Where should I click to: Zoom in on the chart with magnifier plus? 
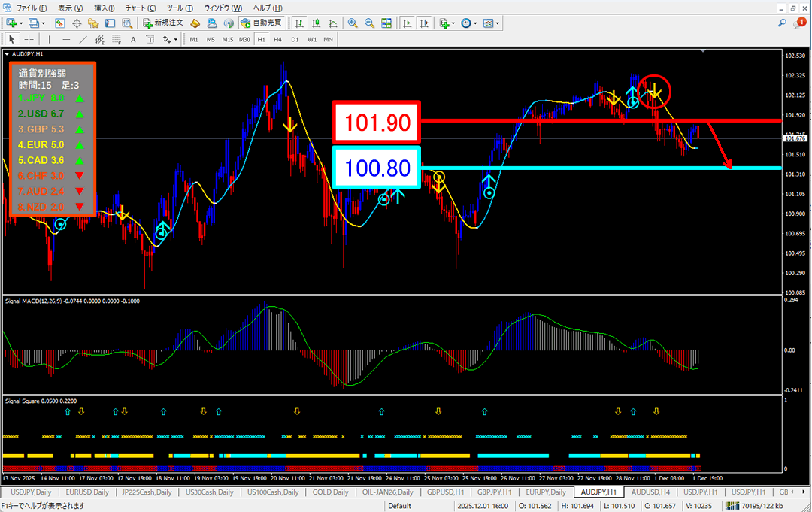(x=352, y=23)
